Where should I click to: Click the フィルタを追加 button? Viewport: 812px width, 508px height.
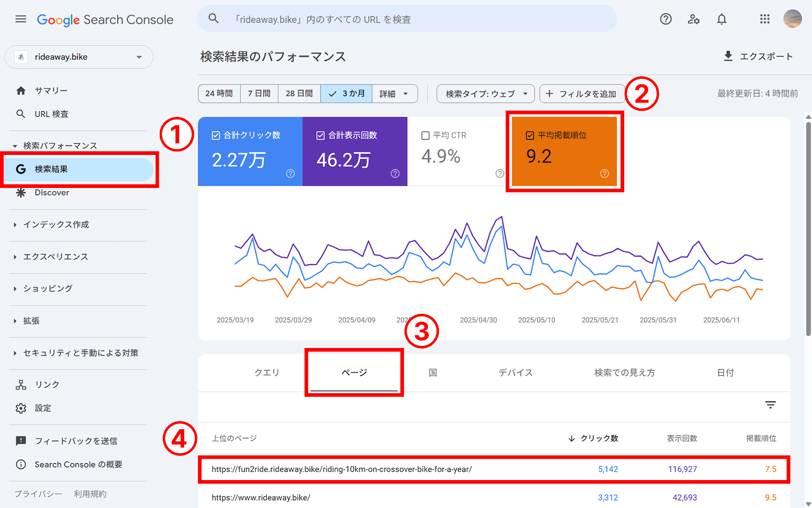[x=582, y=93]
